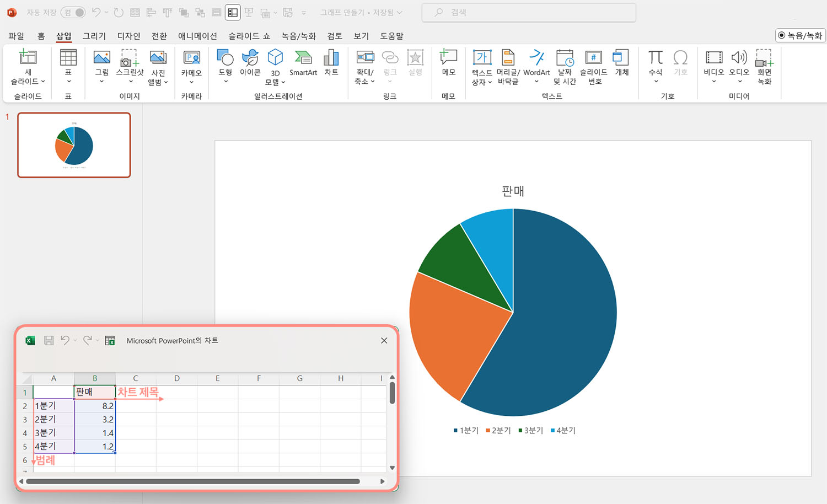
Task: Open the undo history dropdown in title bar
Action: click(106, 12)
